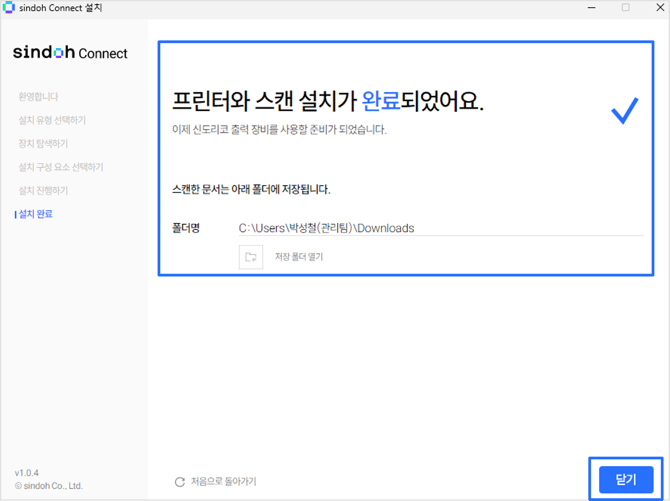
Task: Click the 처음으로 돌아가기 link
Action: (223, 481)
